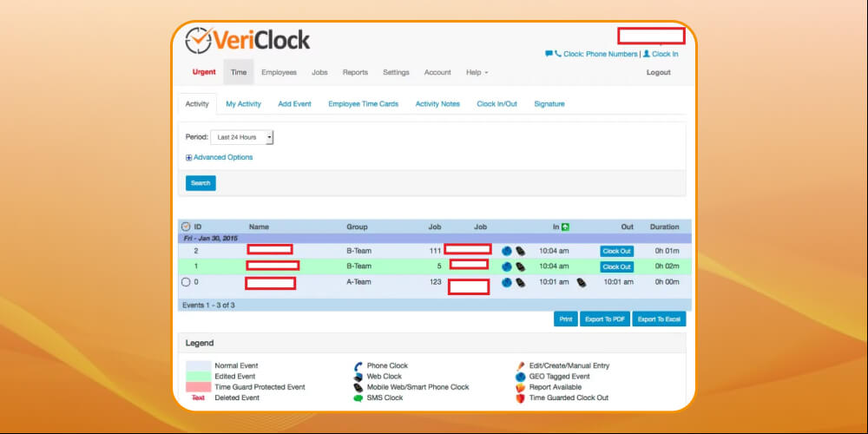The image size is (868, 434).
Task: Open the Urgent menu item
Action: click(x=204, y=72)
